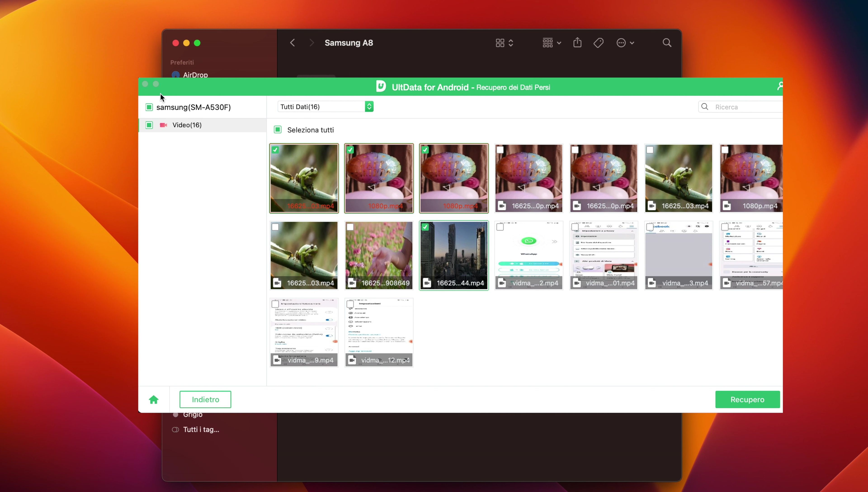Click the search magnifier icon in Ricerca field
Screen dimensions: 868x492
(705, 107)
